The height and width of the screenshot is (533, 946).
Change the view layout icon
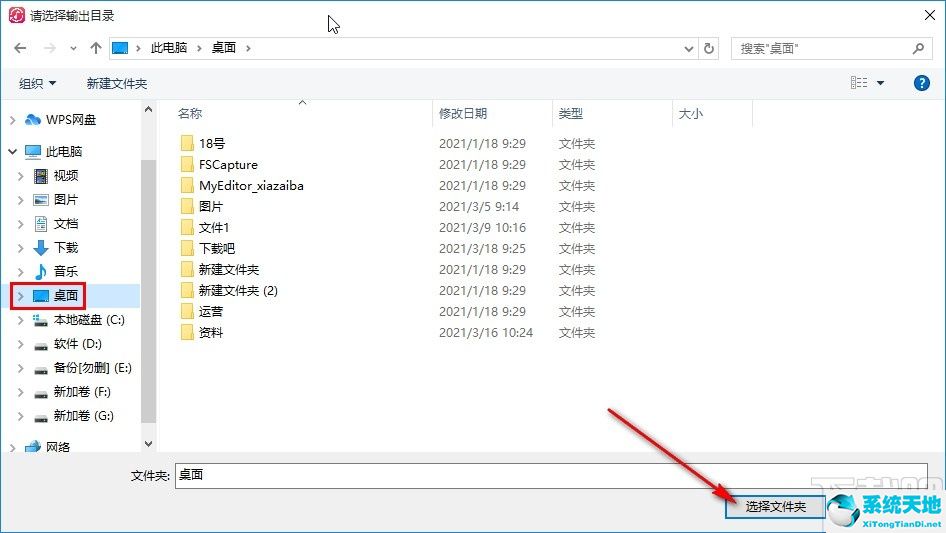click(859, 83)
